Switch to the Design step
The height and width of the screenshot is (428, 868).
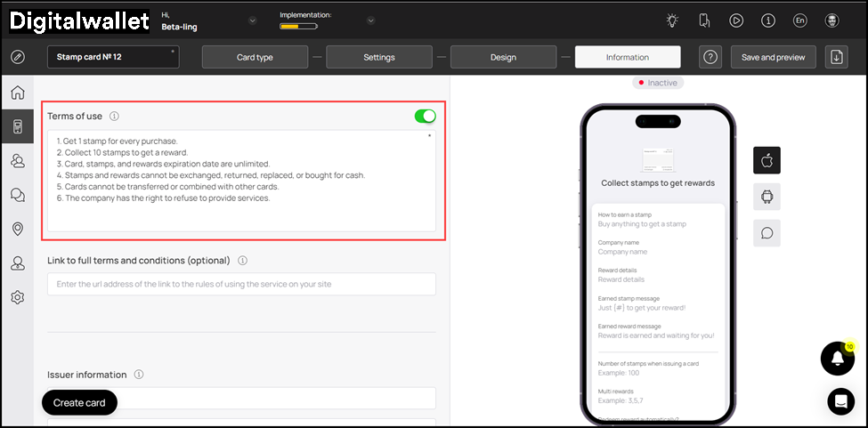(x=503, y=57)
